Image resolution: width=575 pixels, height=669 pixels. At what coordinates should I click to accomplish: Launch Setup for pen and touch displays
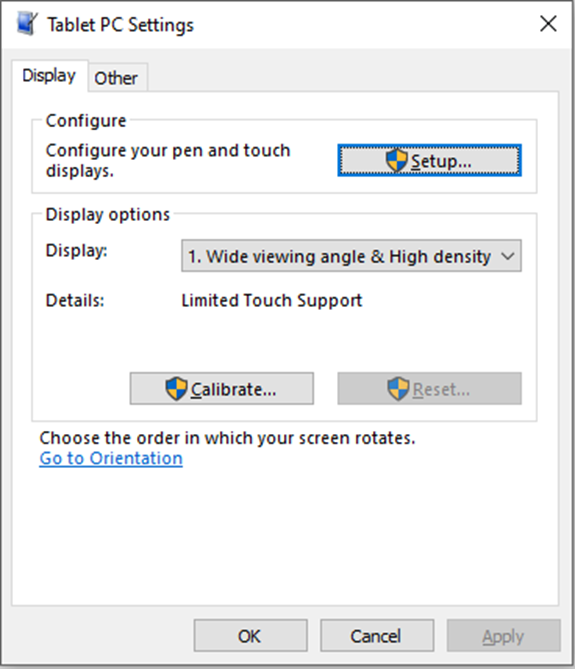[x=430, y=160]
